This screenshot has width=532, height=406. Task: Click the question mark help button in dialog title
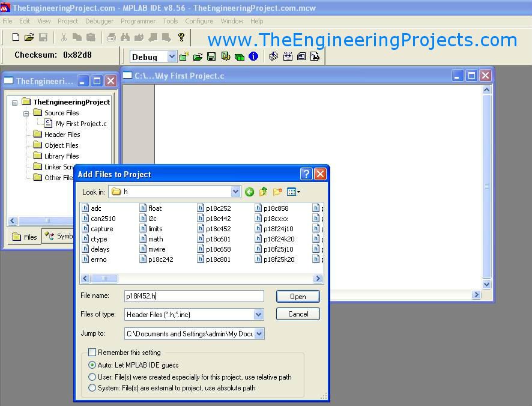click(x=306, y=174)
